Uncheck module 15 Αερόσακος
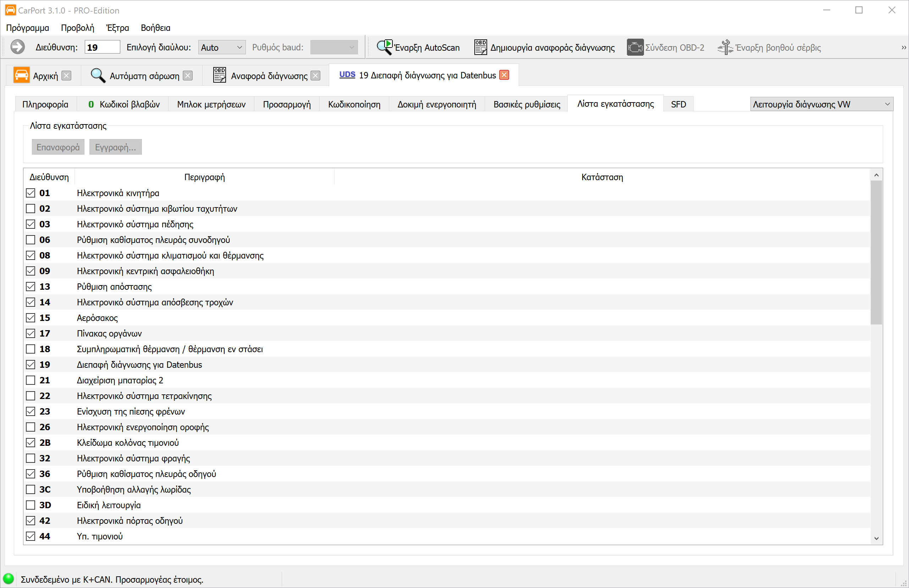This screenshot has width=909, height=588. 31,318
